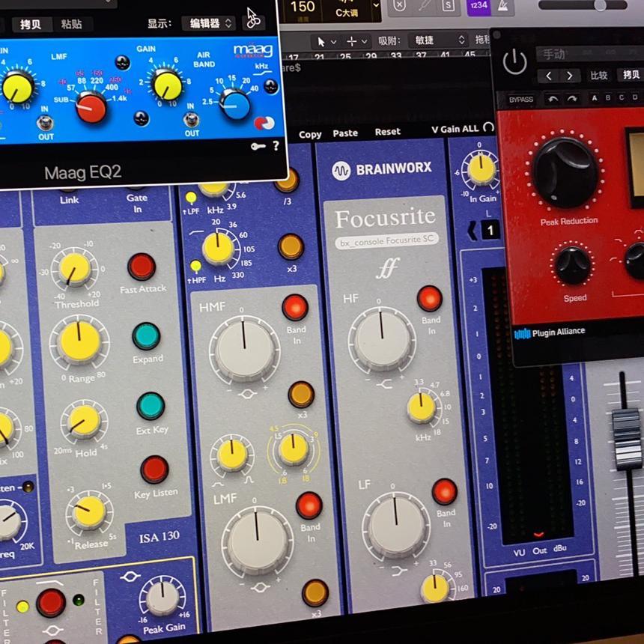Flip the IN/OUT switch near Maag LMF knob

click(45, 122)
